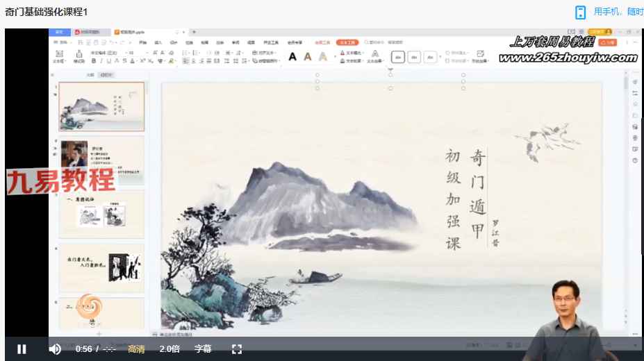Pause the video playback
Screen dimensions: 644x361
(x=22, y=349)
